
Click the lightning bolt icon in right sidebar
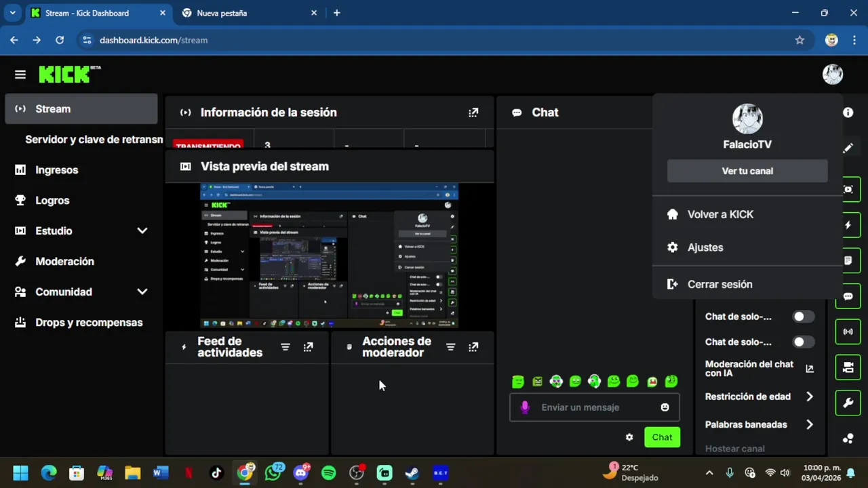point(848,225)
